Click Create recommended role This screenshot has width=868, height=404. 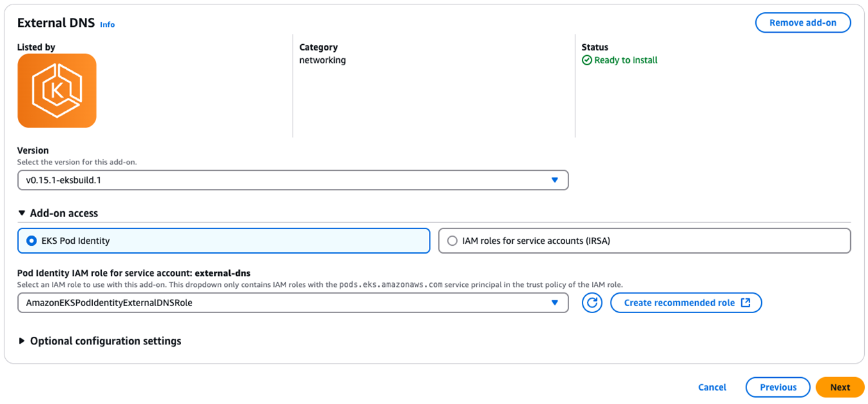coord(686,302)
